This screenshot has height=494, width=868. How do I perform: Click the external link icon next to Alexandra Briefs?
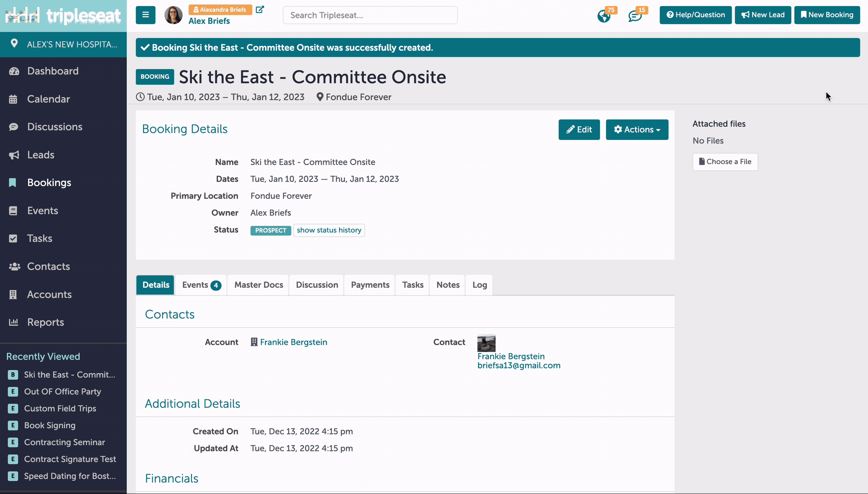(x=260, y=9)
